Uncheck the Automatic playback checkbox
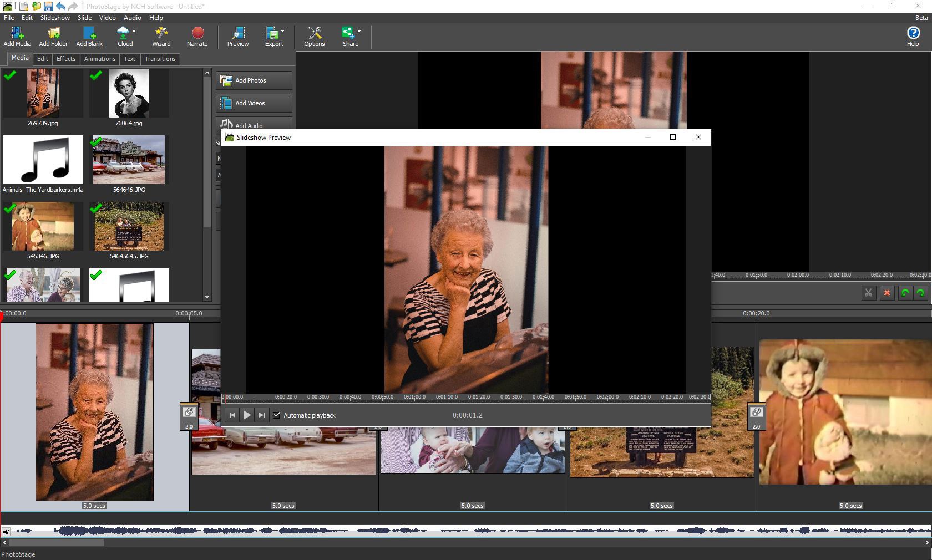The width and height of the screenshot is (932, 560). 277,415
